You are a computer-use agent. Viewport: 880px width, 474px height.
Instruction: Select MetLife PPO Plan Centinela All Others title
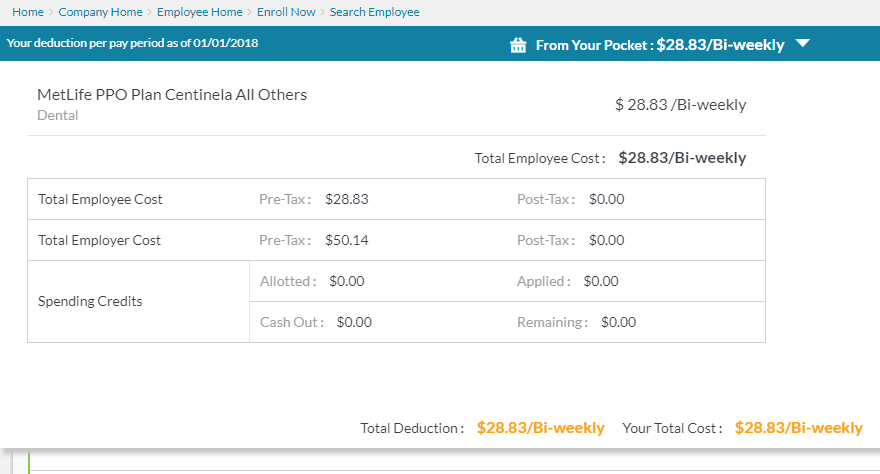tap(172, 95)
